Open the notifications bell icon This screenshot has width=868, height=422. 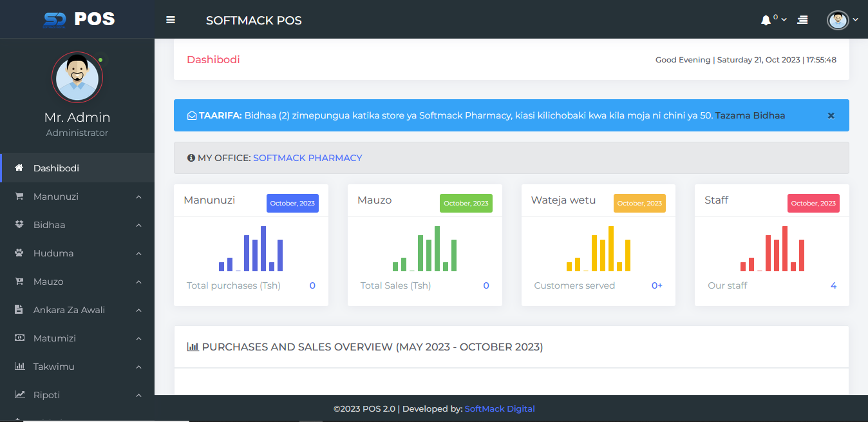(766, 20)
